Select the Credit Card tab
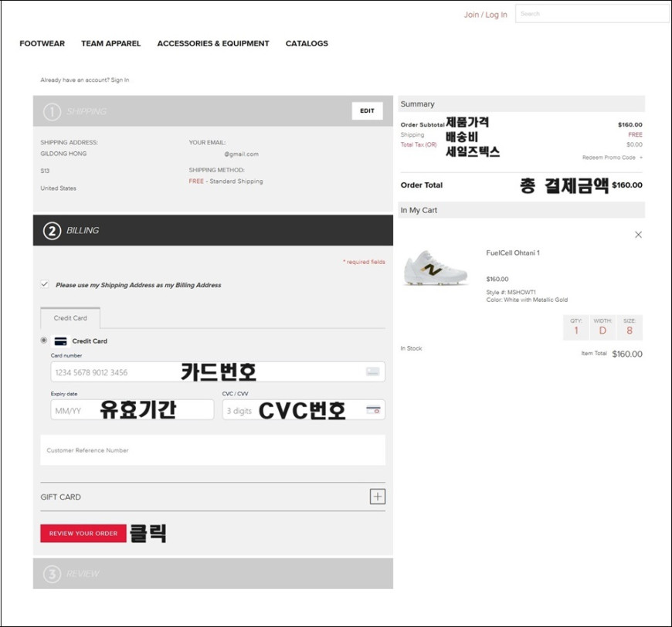Screen dimensions: 672x627 pos(70,318)
